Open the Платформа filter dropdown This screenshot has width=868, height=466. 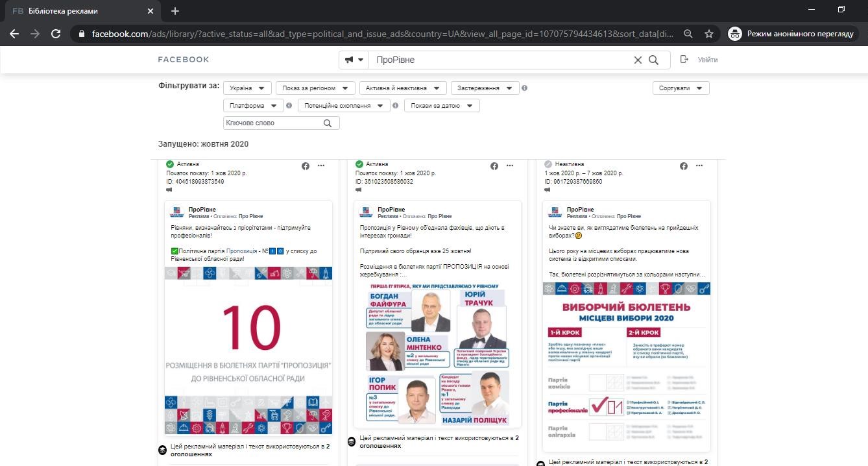[x=254, y=105]
